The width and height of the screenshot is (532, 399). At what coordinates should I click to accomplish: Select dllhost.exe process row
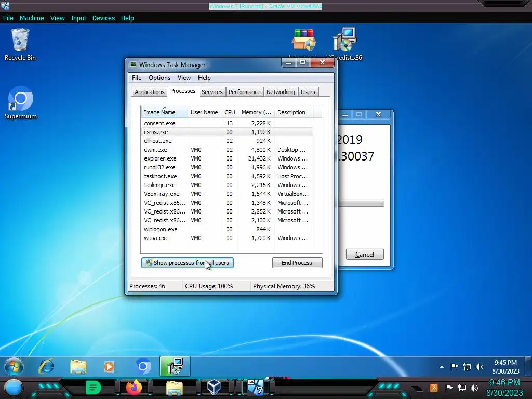[227, 141]
